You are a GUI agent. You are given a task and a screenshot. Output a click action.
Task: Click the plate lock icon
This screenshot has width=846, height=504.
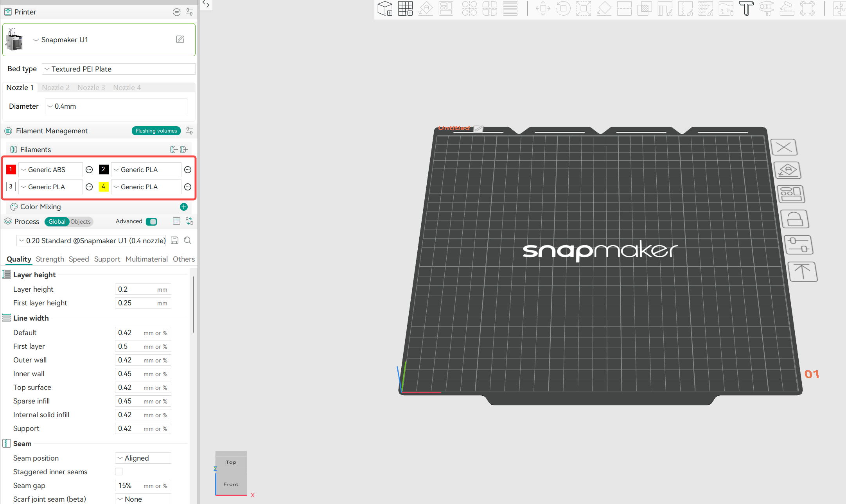(x=795, y=219)
